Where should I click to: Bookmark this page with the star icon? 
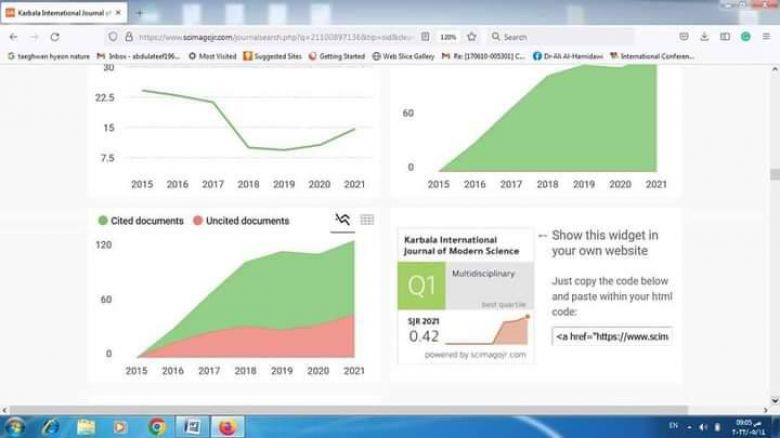[x=471, y=36]
